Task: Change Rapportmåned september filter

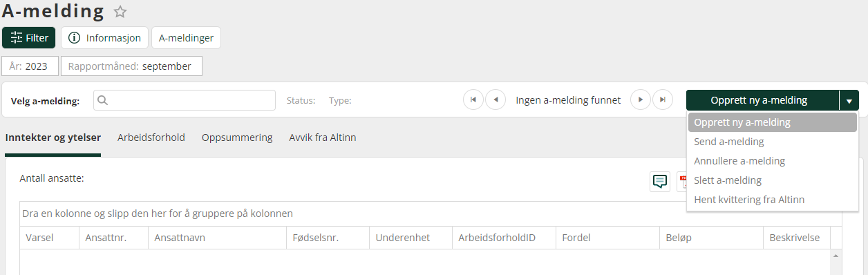Action: click(x=131, y=66)
